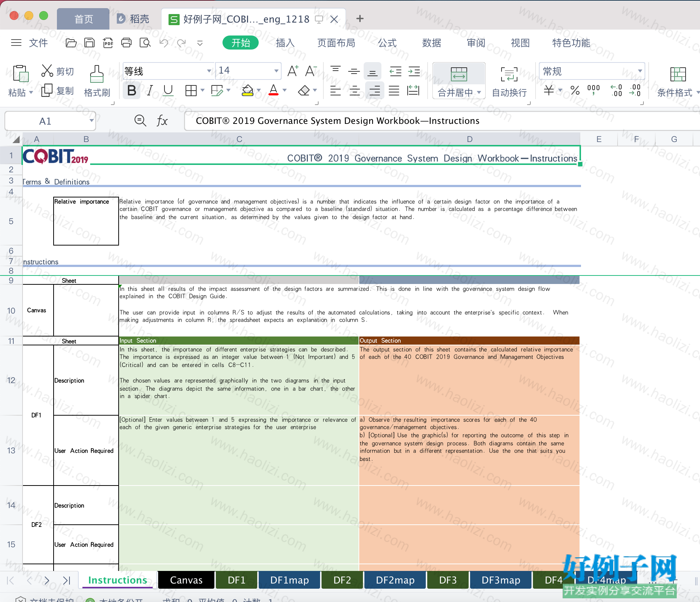Select the 开始 ribbon button

tap(241, 43)
